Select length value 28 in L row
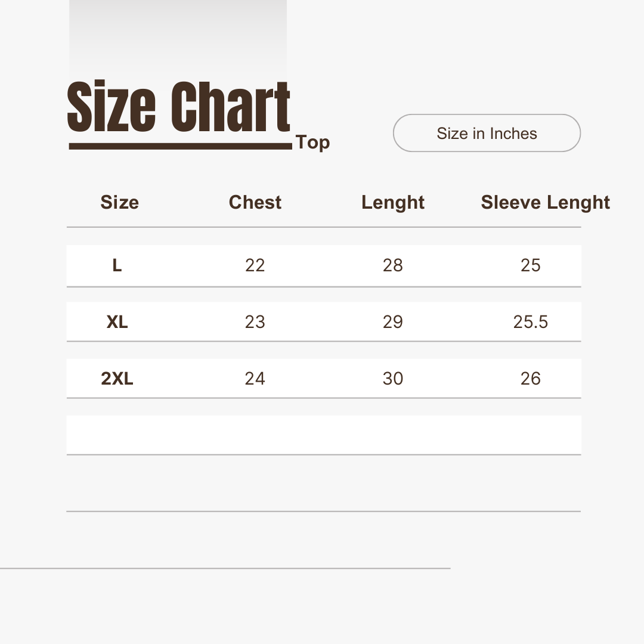Viewport: 644px width, 644px height. (x=393, y=265)
